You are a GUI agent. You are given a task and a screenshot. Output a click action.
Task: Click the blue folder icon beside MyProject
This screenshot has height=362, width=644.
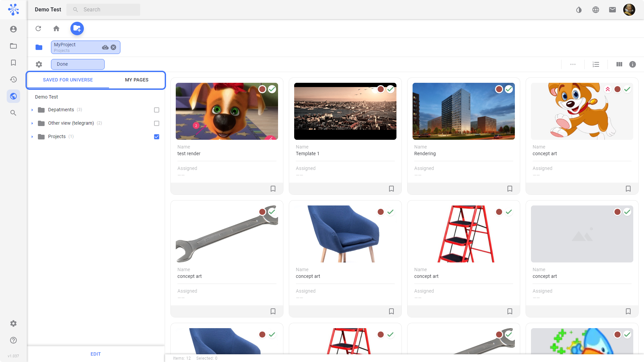[39, 47]
